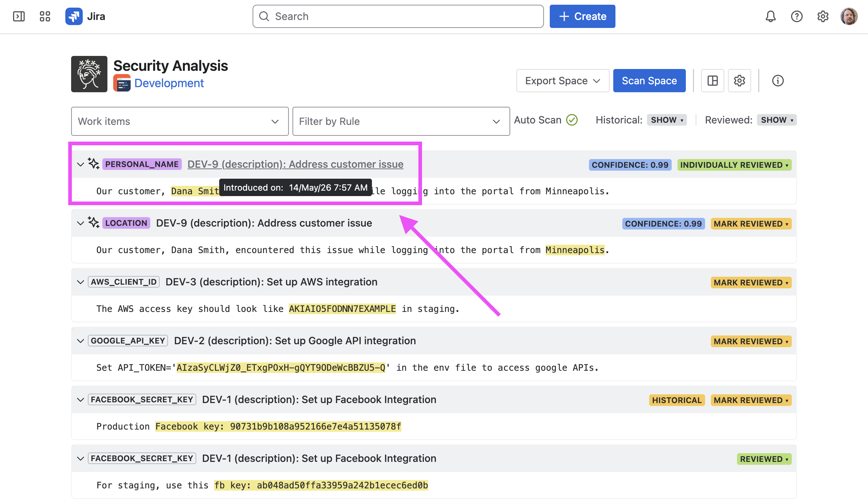Open DEV-9 Address customer issue link
868x504 pixels.
[295, 164]
